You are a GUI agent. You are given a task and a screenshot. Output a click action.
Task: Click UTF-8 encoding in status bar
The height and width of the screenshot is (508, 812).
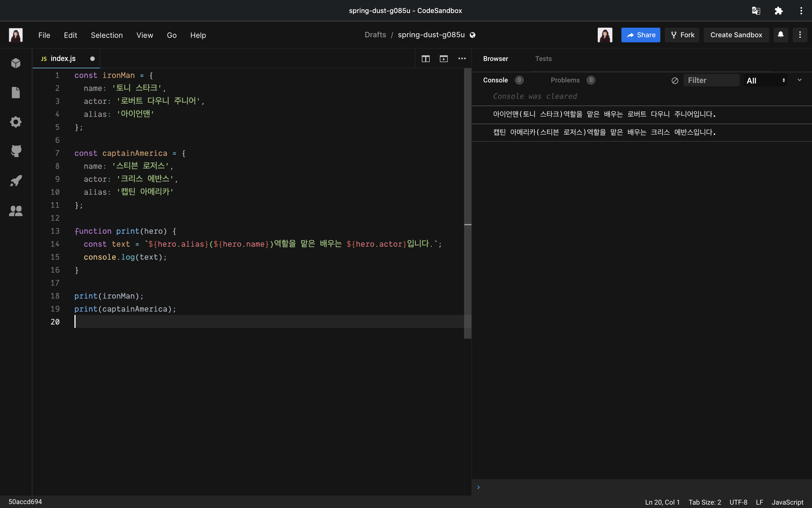(738, 502)
